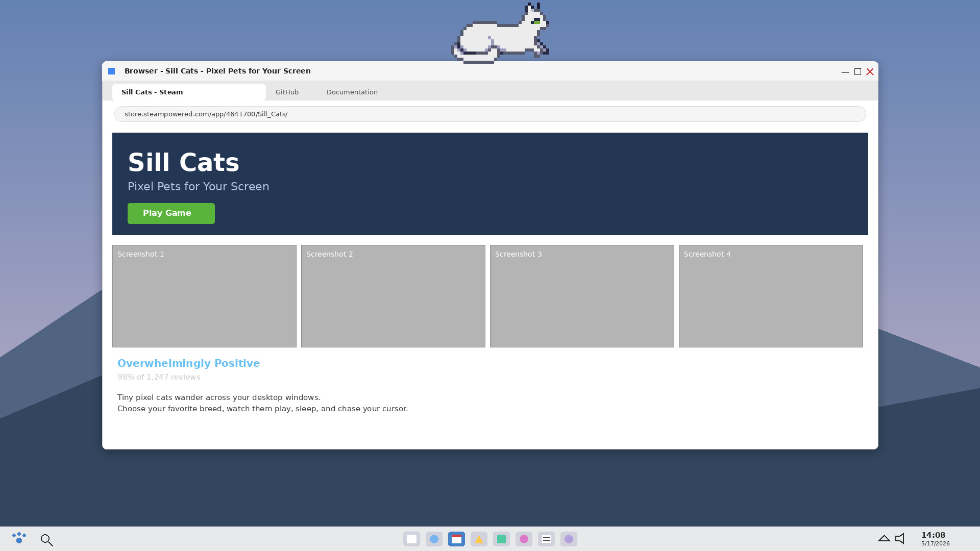Viewport: 980px width, 551px height.
Task: View the Screenshot 2 thumbnail
Action: [393, 296]
